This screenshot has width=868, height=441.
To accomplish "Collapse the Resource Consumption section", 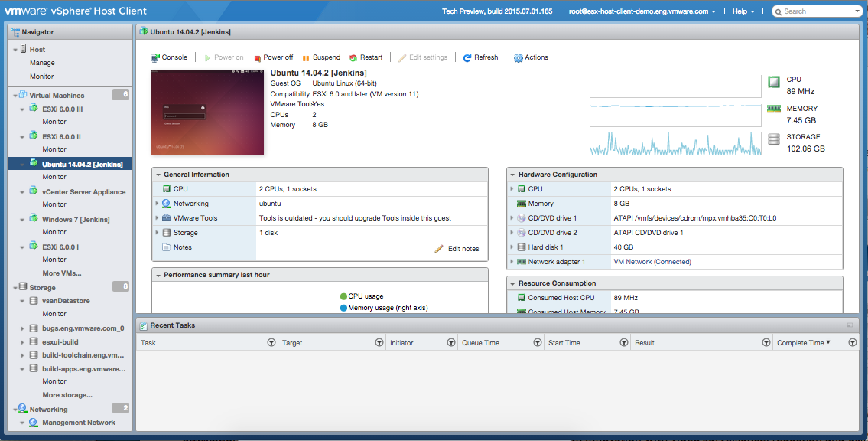I will [512, 283].
